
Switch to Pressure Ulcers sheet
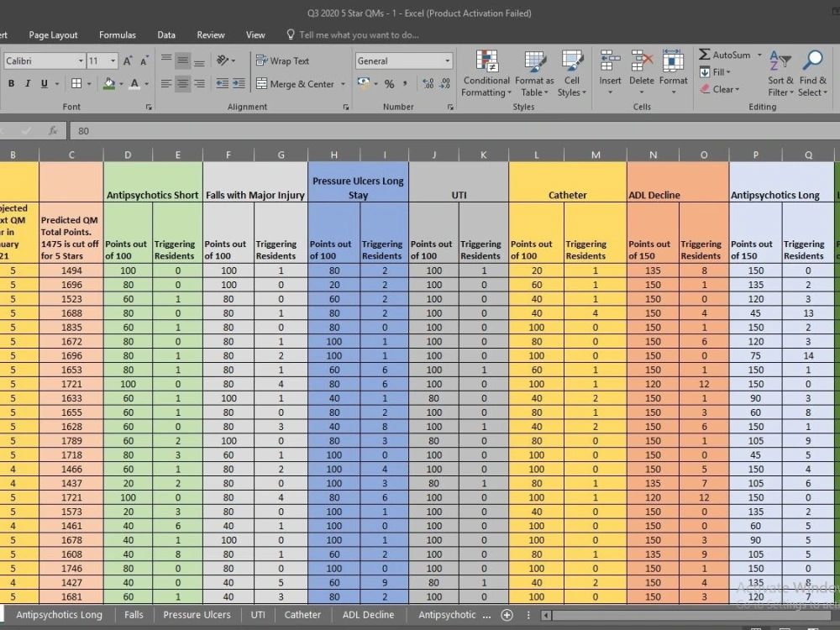(x=197, y=615)
